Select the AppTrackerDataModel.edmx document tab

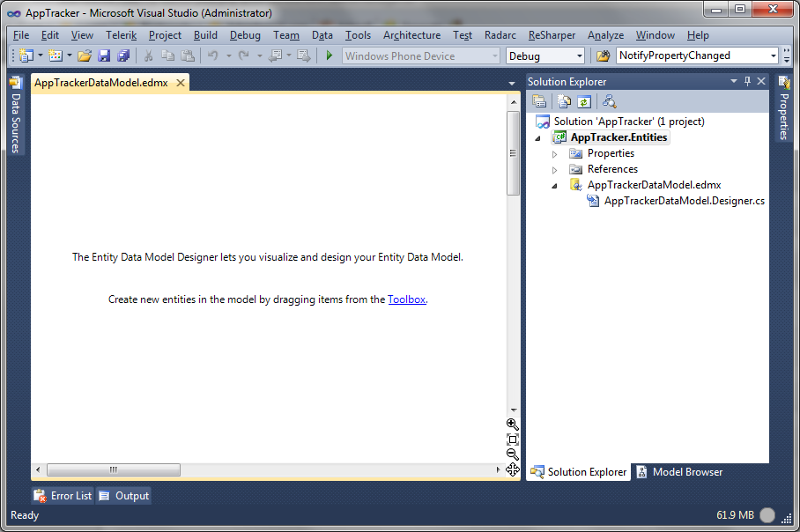click(x=101, y=83)
